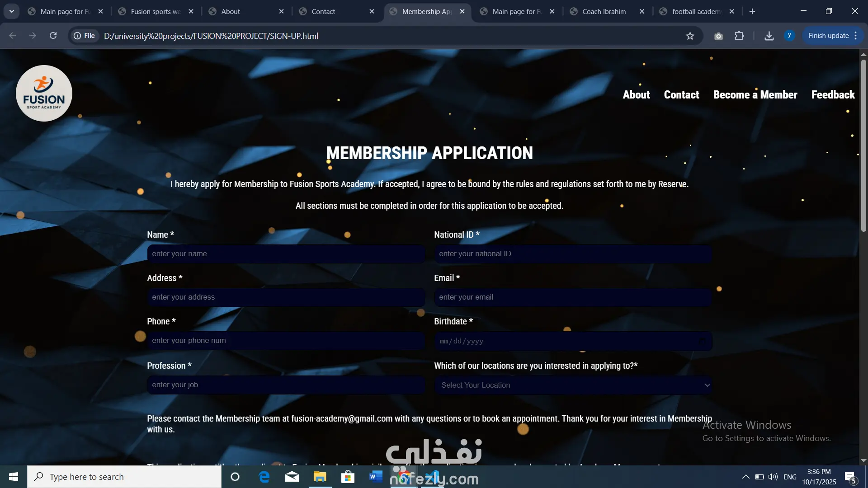Click the Finish update button
This screenshot has height=488, width=868.
click(828, 36)
